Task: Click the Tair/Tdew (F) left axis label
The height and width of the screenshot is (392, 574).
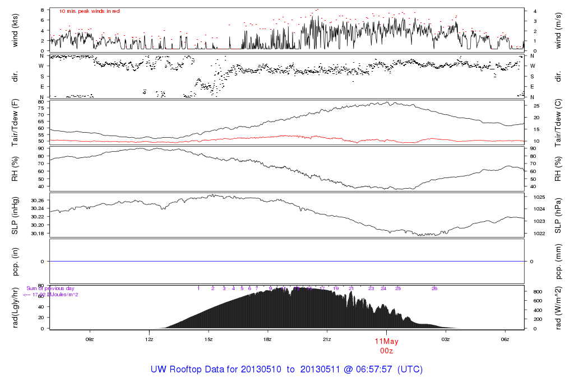Action: point(15,123)
